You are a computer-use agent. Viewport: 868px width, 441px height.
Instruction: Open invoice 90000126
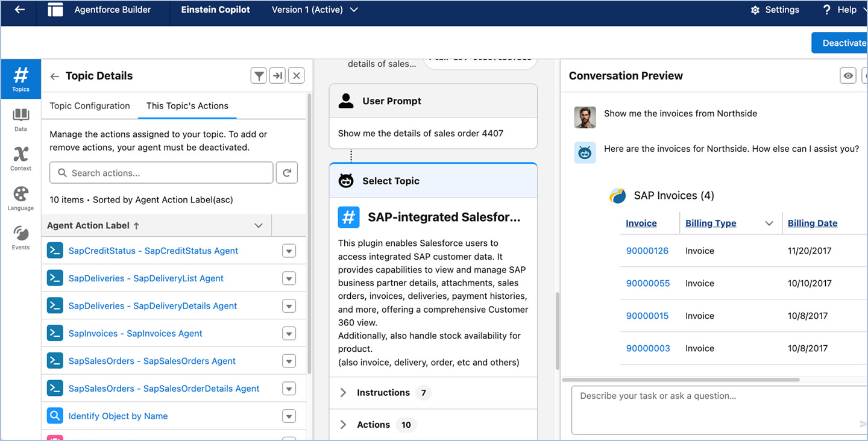[647, 251]
